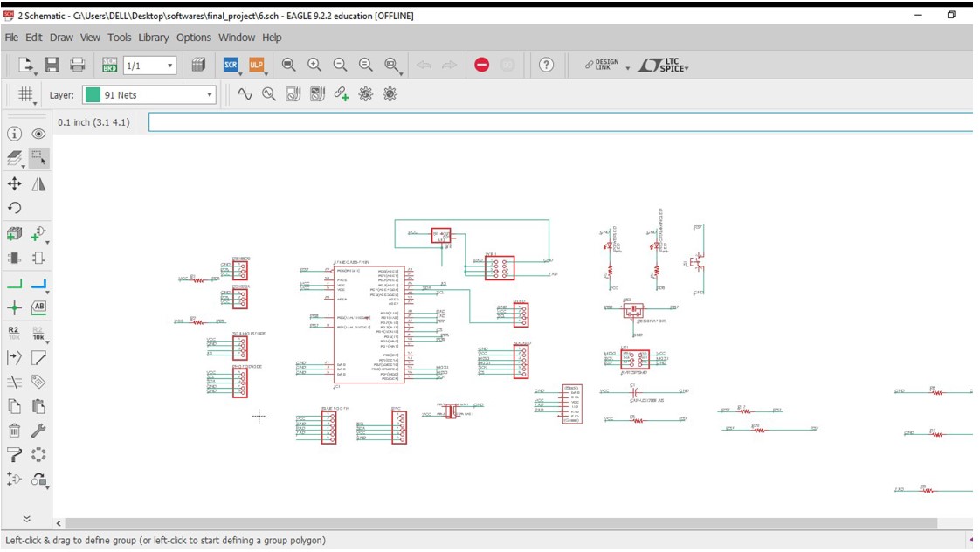Select the Mirror tool
The height and width of the screenshot is (552, 980).
[x=38, y=183]
